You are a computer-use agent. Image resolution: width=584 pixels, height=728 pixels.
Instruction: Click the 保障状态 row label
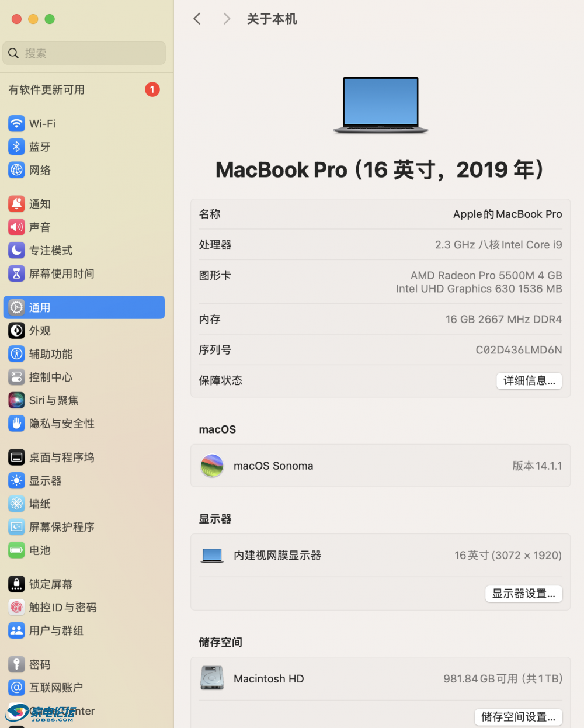221,381
